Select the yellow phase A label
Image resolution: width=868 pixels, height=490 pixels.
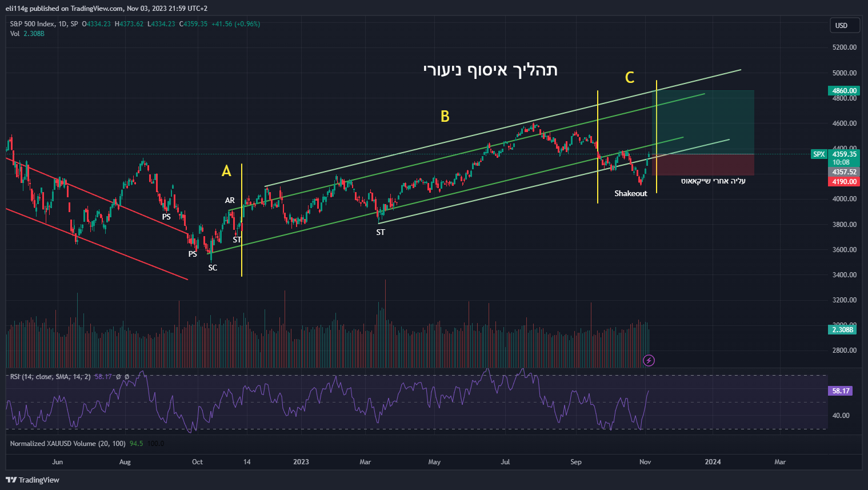pyautogui.click(x=226, y=171)
